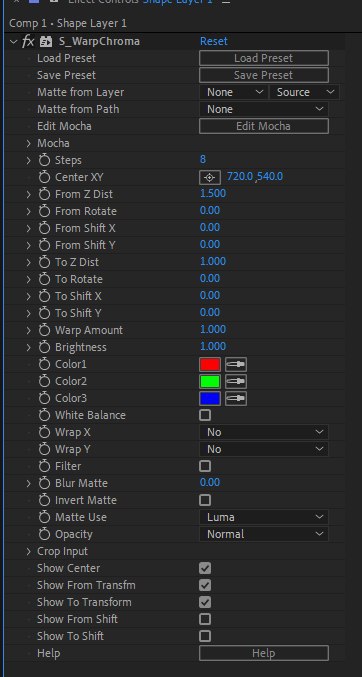Enable the Invert Matte checkbox
The height and width of the screenshot is (677, 362).
[x=205, y=500]
